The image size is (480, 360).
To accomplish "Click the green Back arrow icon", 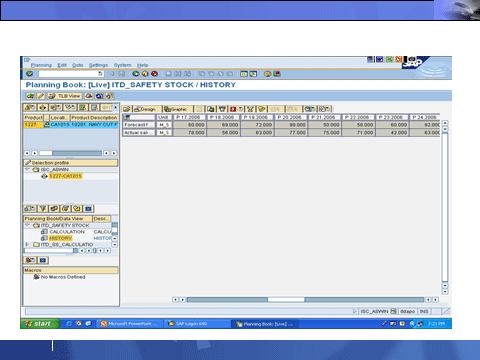I will pyautogui.click(x=136, y=74).
